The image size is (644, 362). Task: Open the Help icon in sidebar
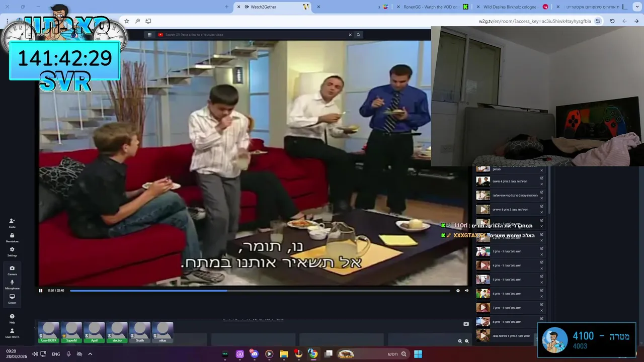pos(12,318)
